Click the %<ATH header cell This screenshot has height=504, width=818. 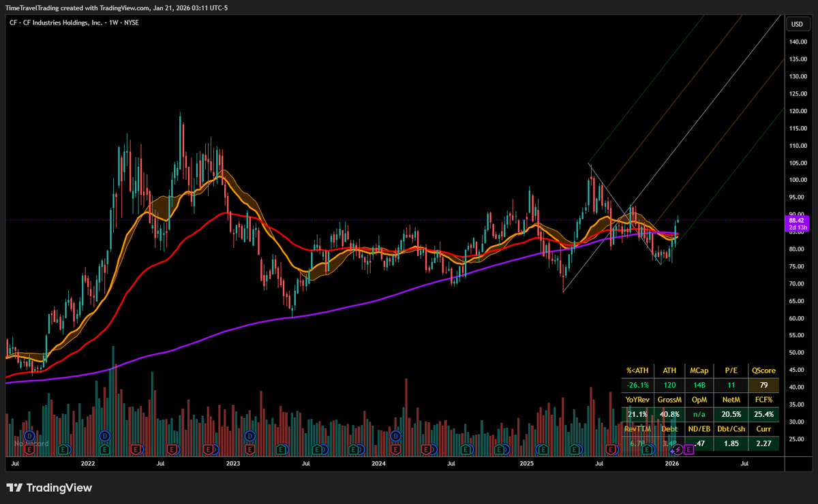tap(636, 371)
